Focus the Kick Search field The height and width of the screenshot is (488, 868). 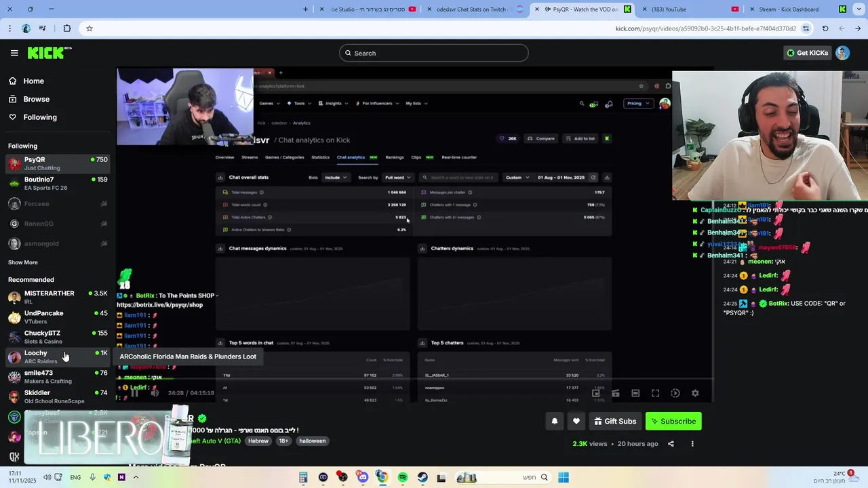click(434, 53)
